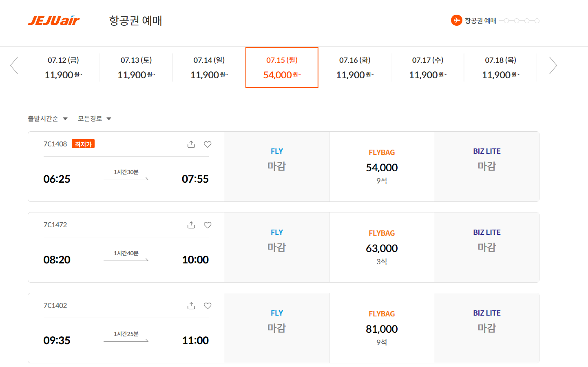Click the 최저가 lowest price badge
The width and height of the screenshot is (588, 367).
point(83,144)
